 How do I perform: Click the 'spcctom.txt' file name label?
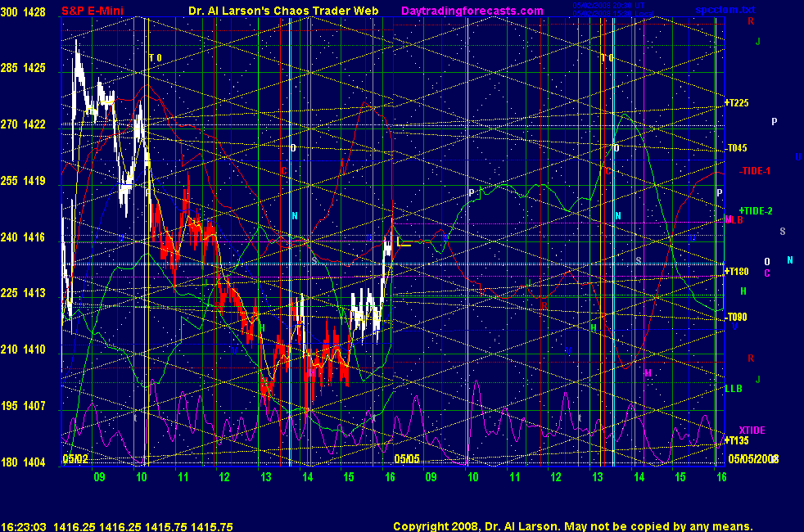(x=725, y=9)
